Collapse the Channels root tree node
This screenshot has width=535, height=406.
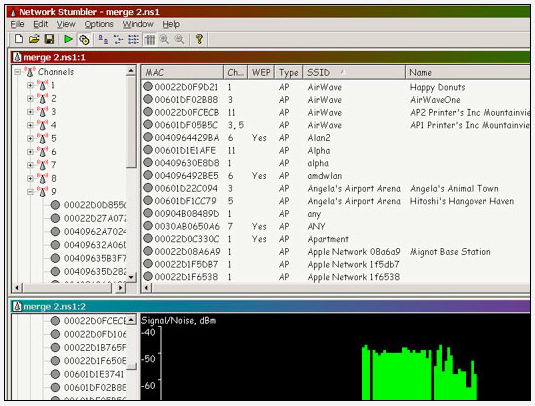coord(17,72)
